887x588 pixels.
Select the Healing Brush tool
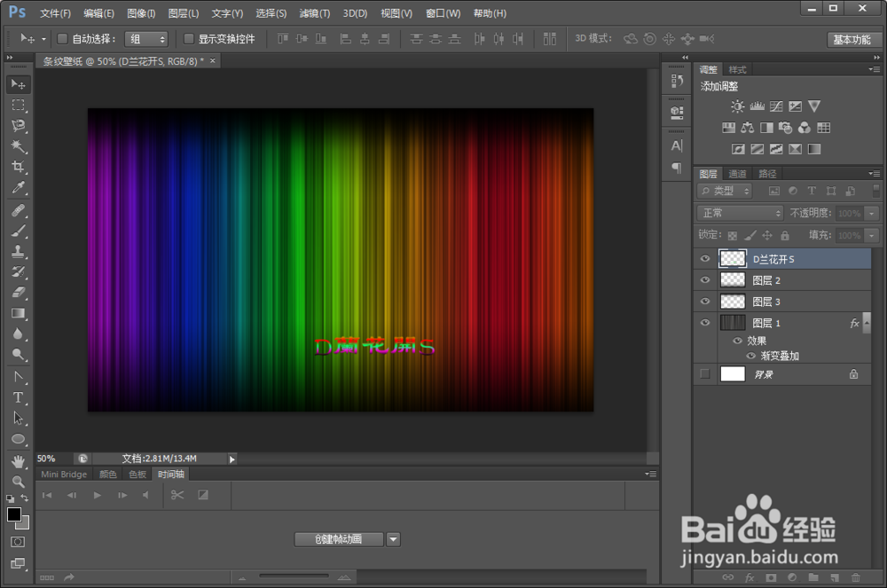[x=18, y=210]
